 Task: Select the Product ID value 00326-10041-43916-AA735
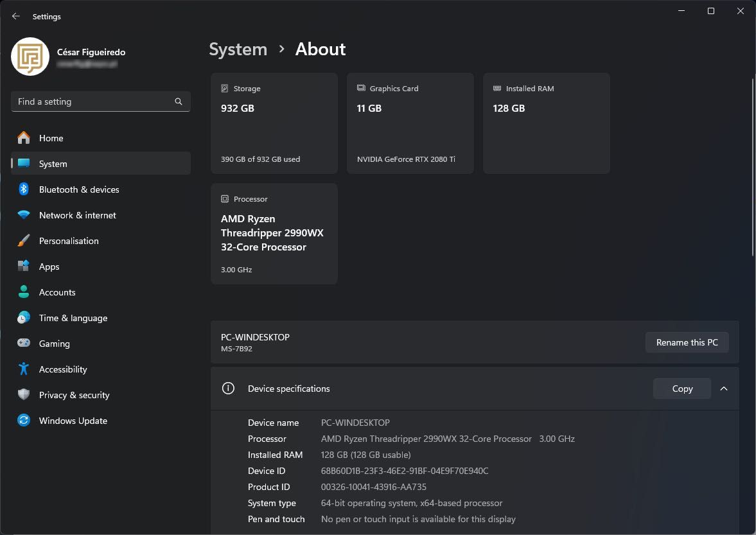pos(374,487)
